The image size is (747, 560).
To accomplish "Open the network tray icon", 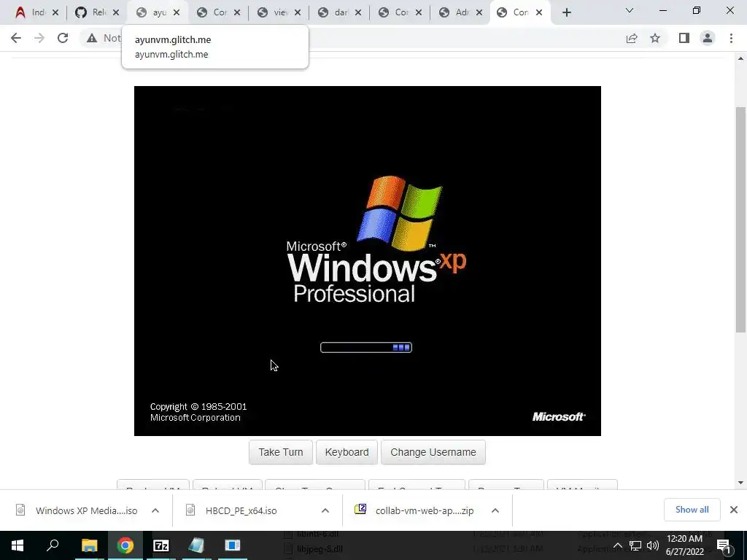I will 635,545.
